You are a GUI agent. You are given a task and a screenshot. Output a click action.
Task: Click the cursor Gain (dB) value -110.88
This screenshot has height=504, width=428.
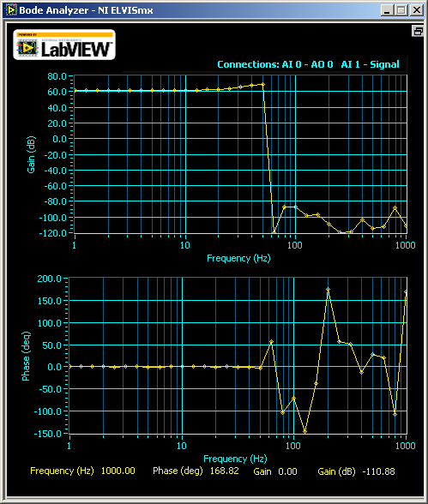click(x=378, y=471)
